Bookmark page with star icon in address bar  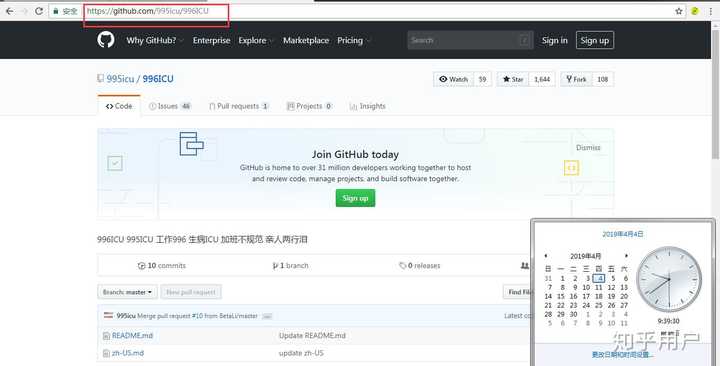tap(679, 11)
